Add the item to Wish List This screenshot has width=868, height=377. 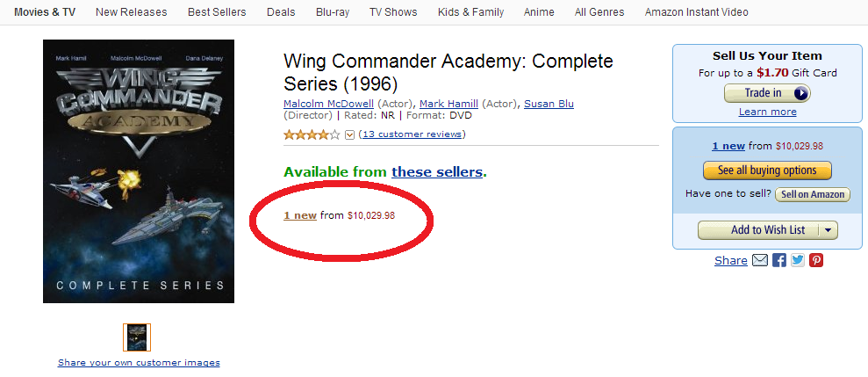(758, 230)
